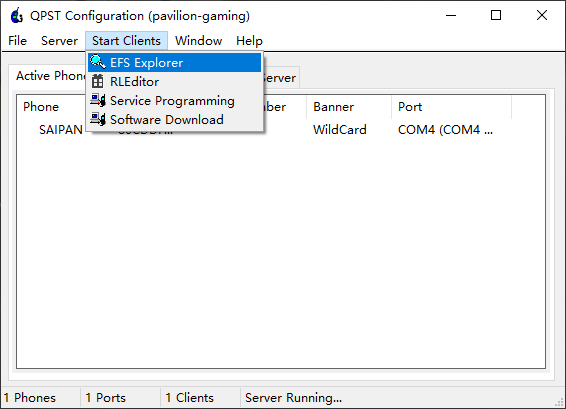
Task: Open the File menu
Action: pos(17,41)
